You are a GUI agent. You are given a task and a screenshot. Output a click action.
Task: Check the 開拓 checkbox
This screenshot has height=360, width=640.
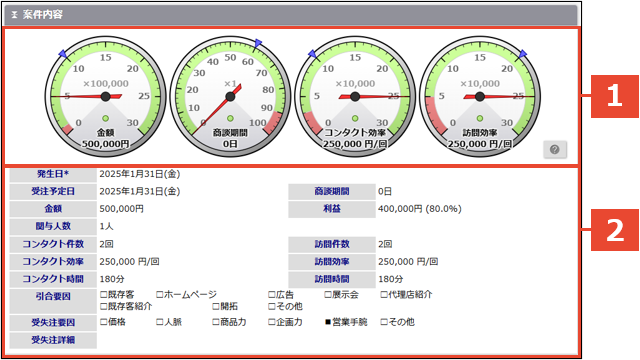point(216,306)
